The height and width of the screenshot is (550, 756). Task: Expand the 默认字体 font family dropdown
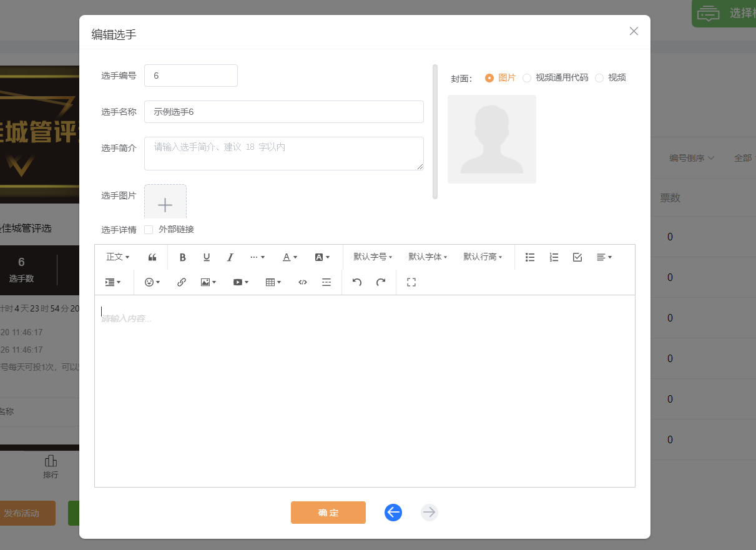pos(428,257)
